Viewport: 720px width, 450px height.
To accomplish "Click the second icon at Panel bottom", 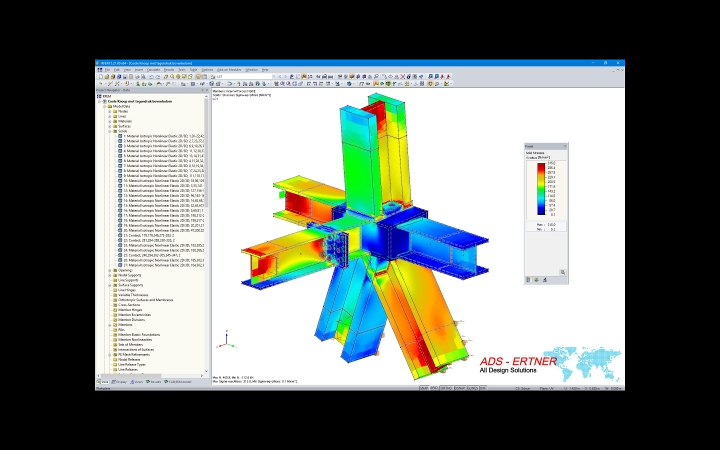I will pos(536,280).
